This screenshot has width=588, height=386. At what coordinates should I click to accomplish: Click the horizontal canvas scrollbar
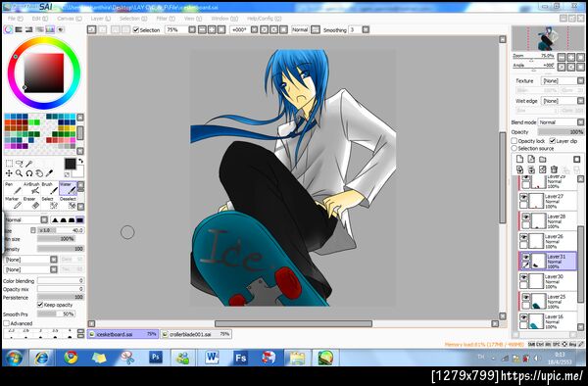pos(293,323)
